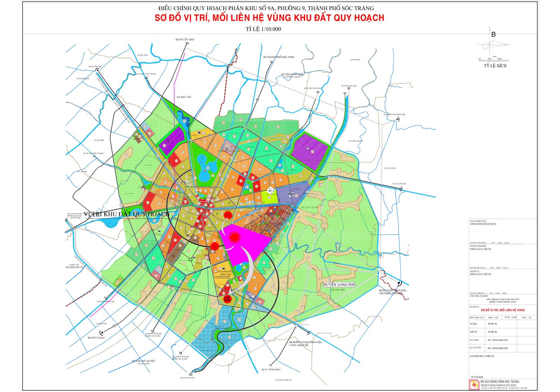Click the red map title heading

[x=269, y=18]
